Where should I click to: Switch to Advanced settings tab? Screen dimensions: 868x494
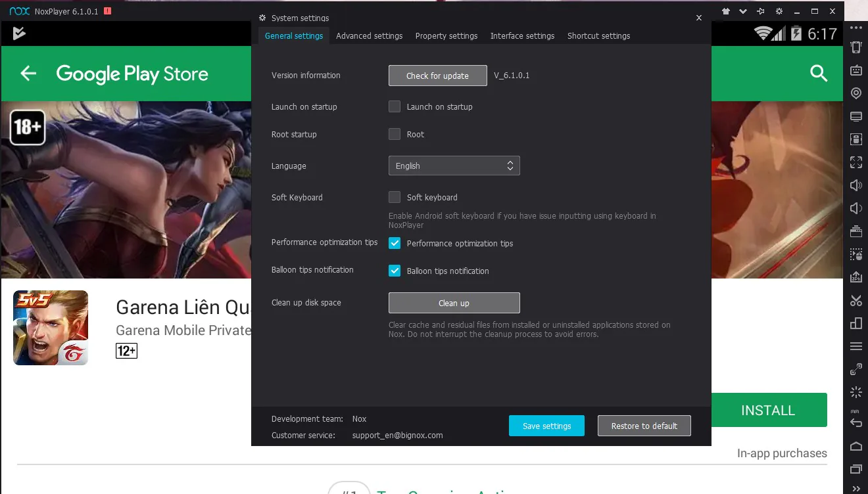[x=370, y=36]
